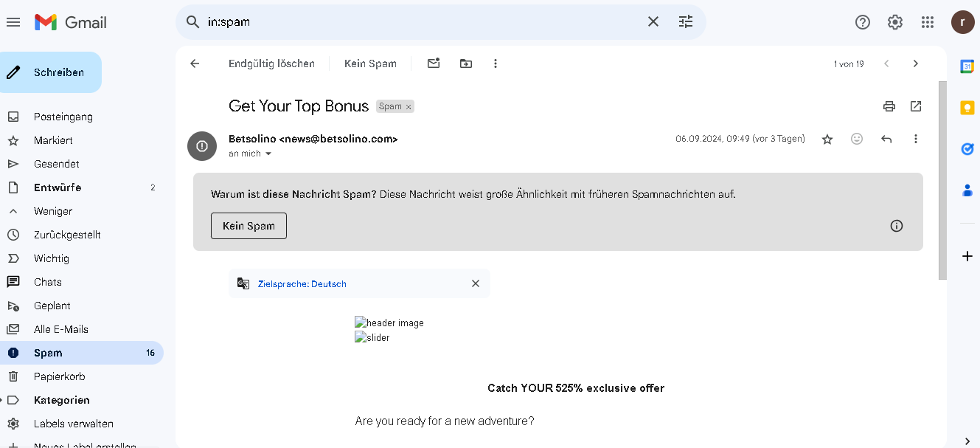Click 'Zielsprache: Deutsch' translation link

pyautogui.click(x=302, y=284)
